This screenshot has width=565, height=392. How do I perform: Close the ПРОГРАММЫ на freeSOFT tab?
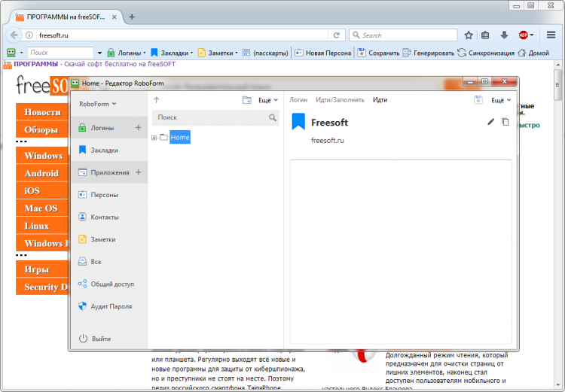click(x=115, y=17)
